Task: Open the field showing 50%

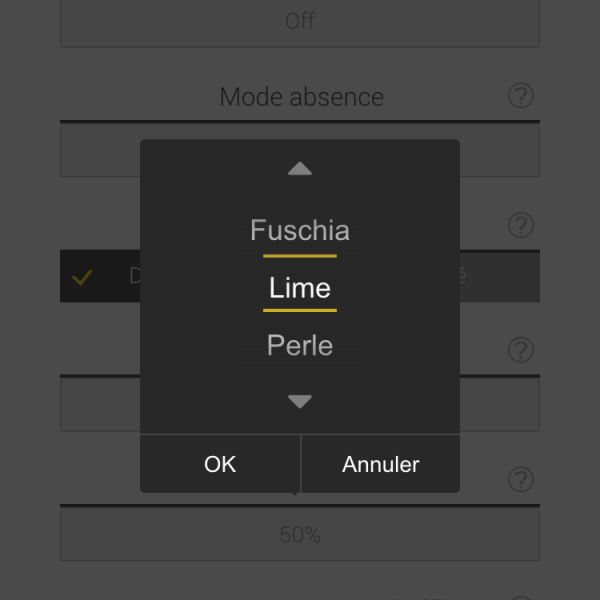Action: point(300,536)
